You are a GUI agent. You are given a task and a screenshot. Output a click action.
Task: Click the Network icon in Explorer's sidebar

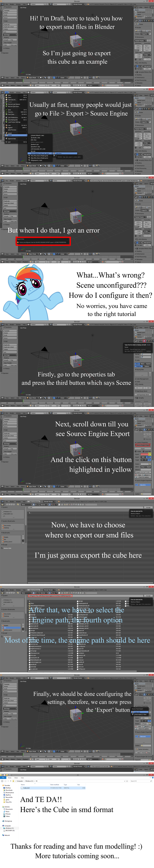3,835
